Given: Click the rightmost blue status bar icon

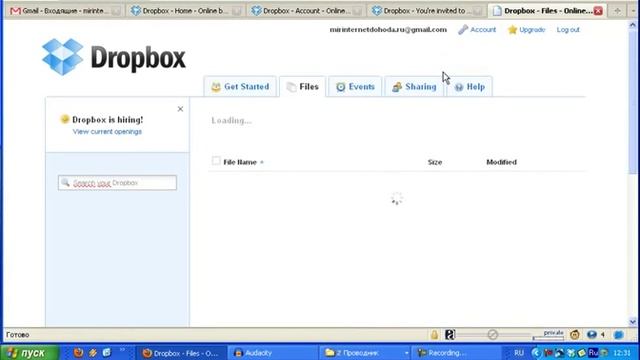Looking at the screenshot, I should (x=618, y=335).
